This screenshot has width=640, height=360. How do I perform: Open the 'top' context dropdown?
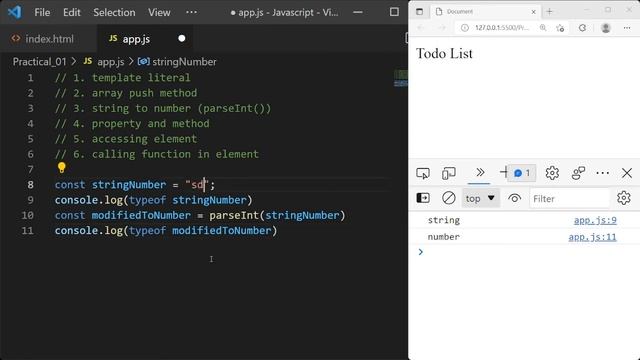pos(481,198)
